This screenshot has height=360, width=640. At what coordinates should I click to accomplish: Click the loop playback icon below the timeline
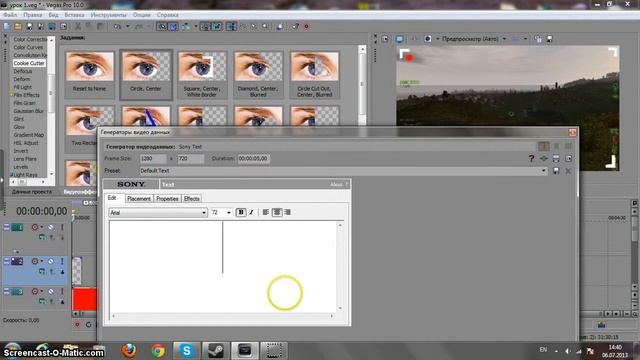point(89,325)
